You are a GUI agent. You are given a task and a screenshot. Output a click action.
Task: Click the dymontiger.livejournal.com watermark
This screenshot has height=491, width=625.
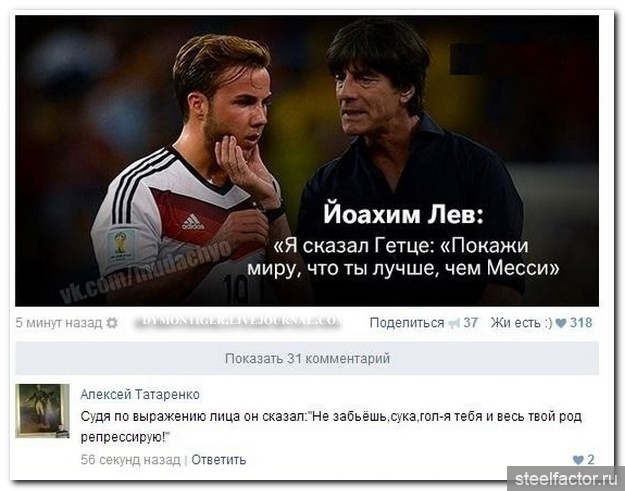tap(238, 321)
